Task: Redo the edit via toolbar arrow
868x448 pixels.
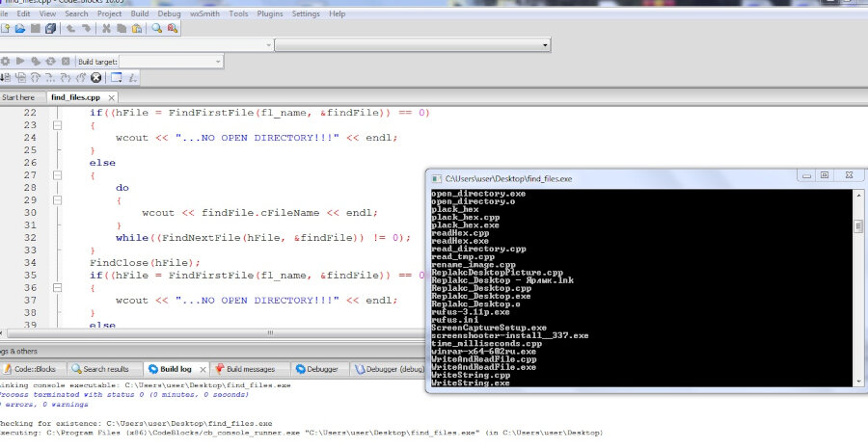Action: click(87, 28)
